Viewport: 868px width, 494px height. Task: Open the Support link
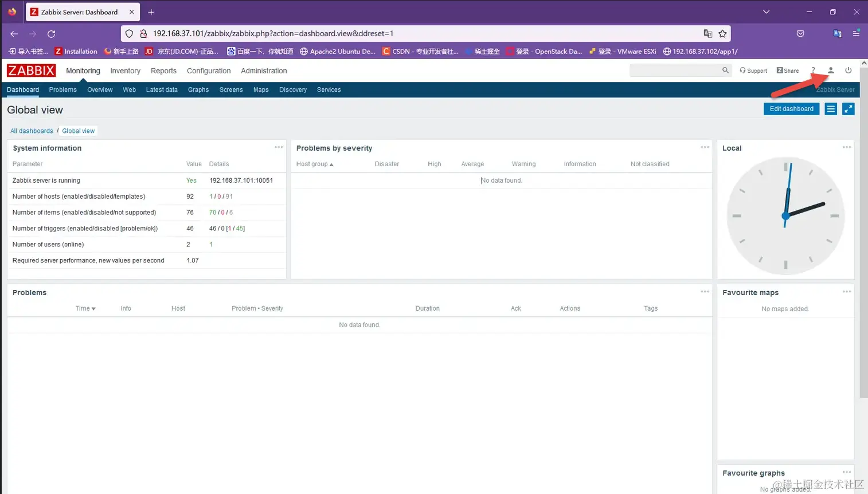(753, 70)
